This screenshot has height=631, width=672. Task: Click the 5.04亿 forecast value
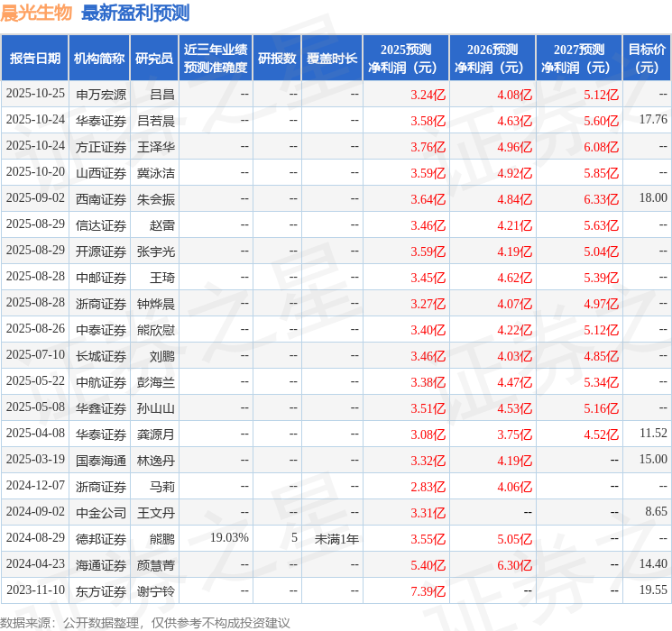(x=602, y=251)
